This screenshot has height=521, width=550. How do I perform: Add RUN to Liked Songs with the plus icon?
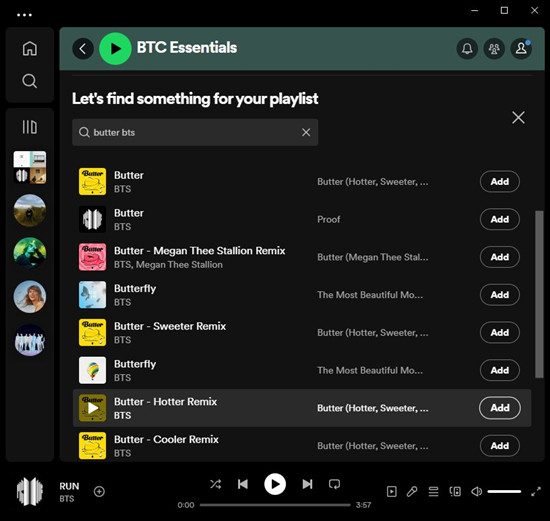click(x=99, y=492)
